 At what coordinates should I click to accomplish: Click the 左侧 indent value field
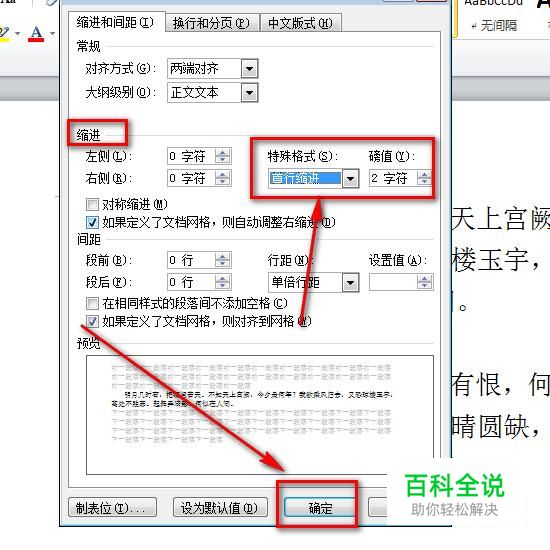191,156
